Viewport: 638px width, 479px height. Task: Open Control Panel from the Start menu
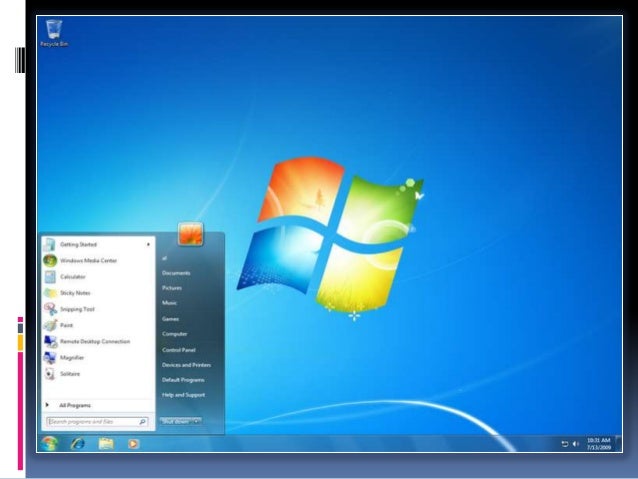tap(179, 350)
